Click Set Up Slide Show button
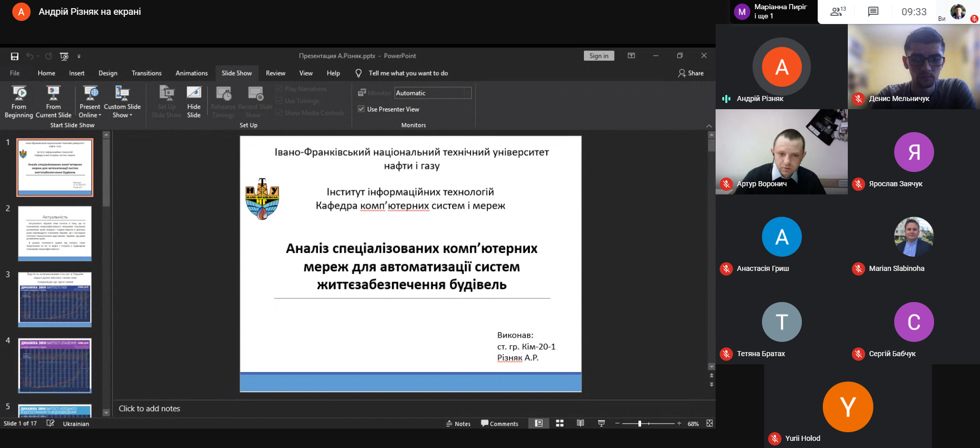 (166, 102)
